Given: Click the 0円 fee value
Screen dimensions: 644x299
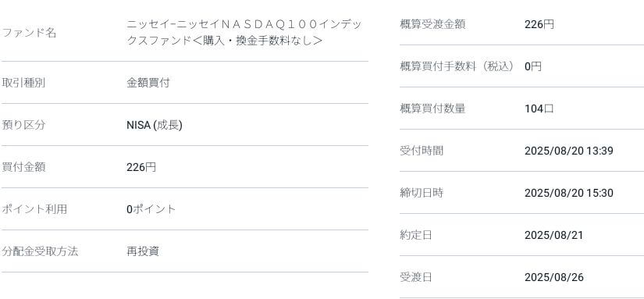Looking at the screenshot, I should (x=533, y=66).
